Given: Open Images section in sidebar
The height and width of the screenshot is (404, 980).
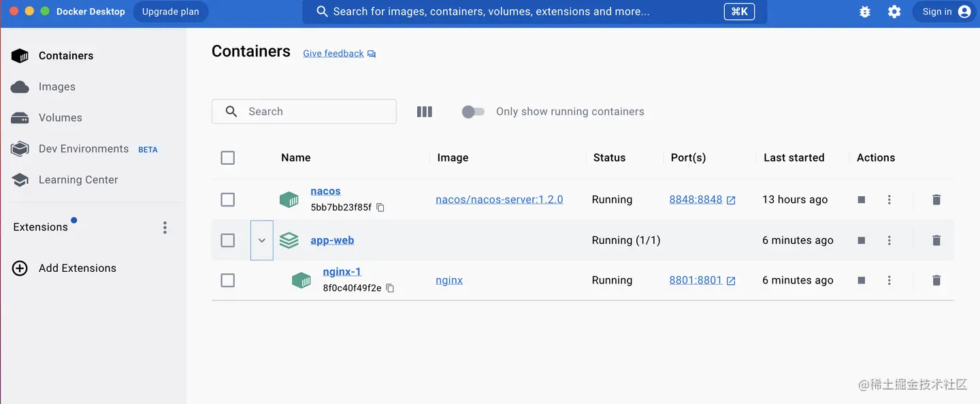Looking at the screenshot, I should coord(57,87).
